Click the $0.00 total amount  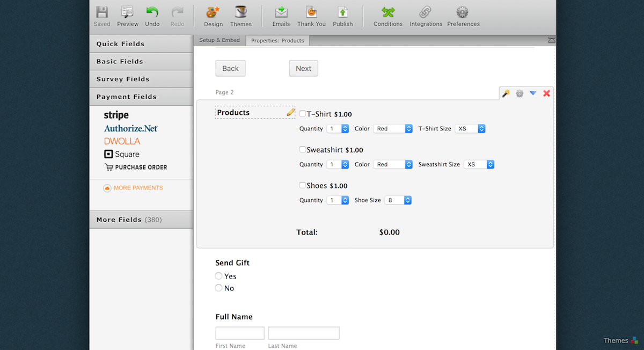point(390,232)
